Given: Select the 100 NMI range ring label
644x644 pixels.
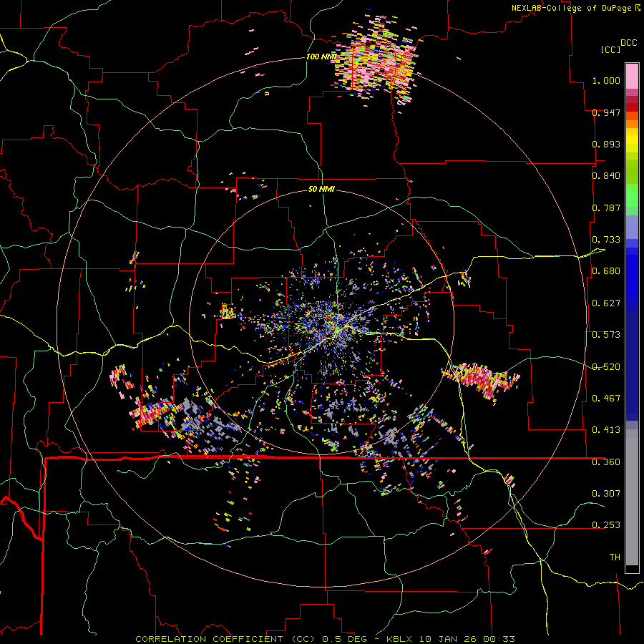Looking at the screenshot, I should [321, 57].
